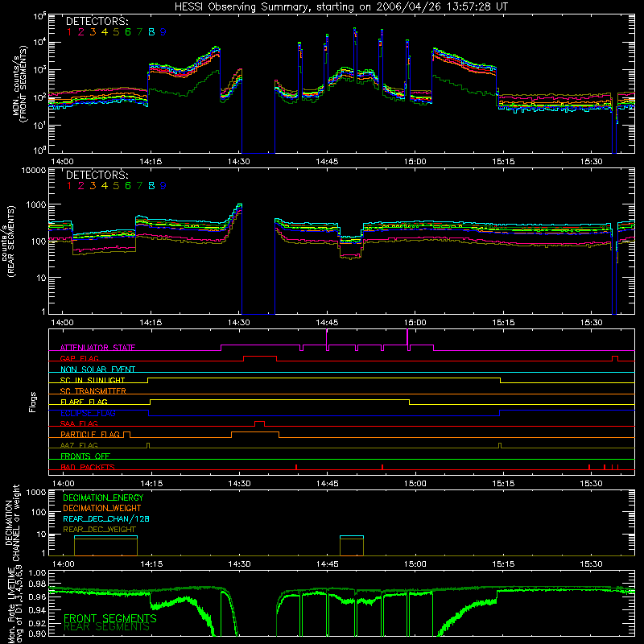Click 0.92 tick label on livetime axis
This screenshot has width=644, height=644.
point(37,622)
